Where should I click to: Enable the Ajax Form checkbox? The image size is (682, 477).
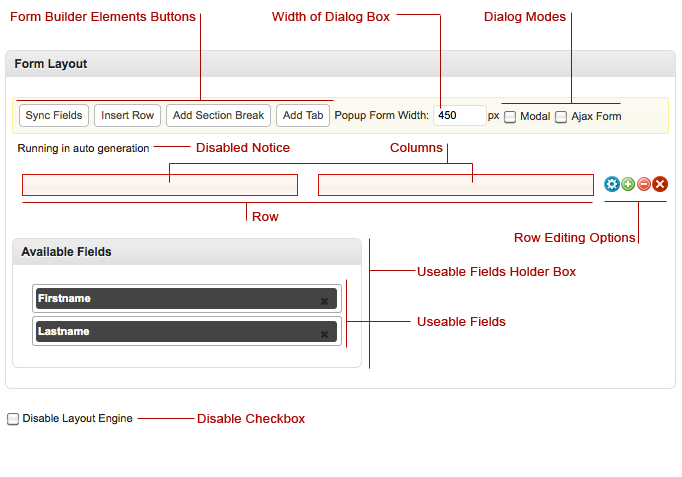coord(561,117)
